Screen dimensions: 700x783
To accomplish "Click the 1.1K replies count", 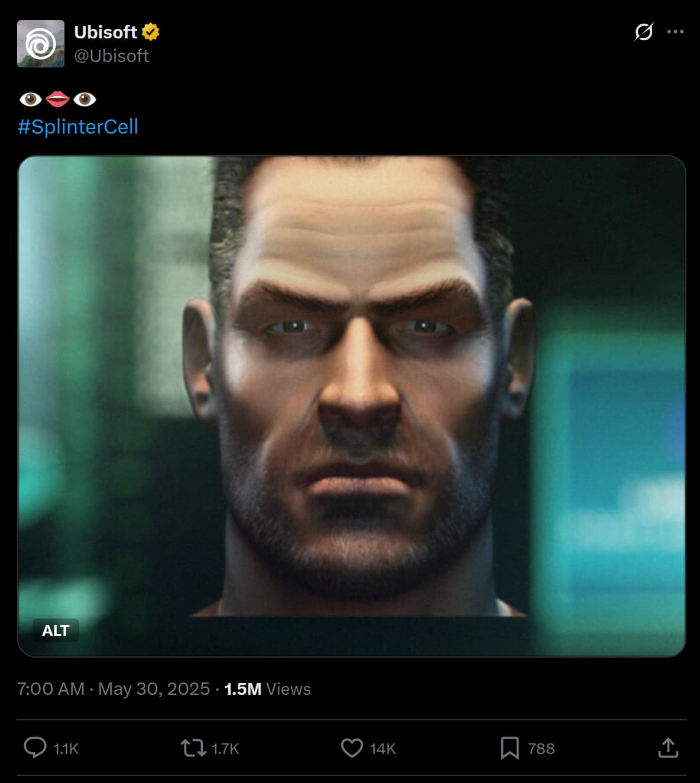I will click(x=66, y=749).
